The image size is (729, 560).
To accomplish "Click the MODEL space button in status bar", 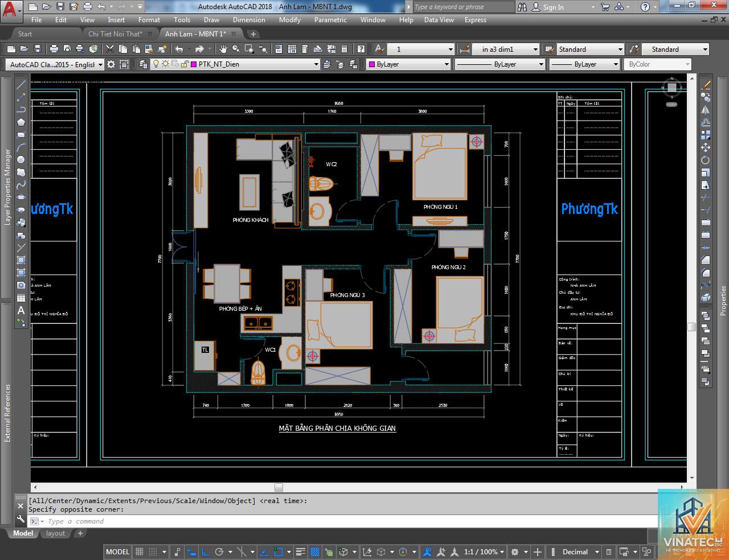I will (118, 551).
